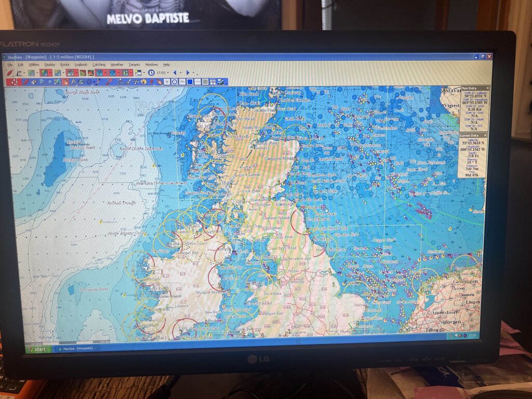Select the hand pan tool
The image size is (532, 399).
(65, 82)
